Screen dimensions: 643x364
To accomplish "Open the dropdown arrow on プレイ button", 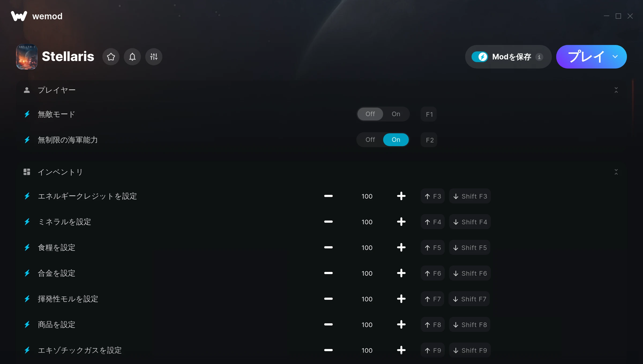I will coord(615,57).
